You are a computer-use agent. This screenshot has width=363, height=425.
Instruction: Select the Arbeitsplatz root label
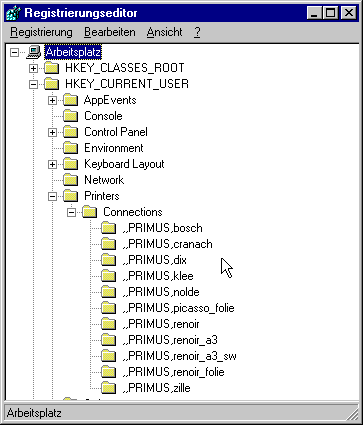[73, 52]
